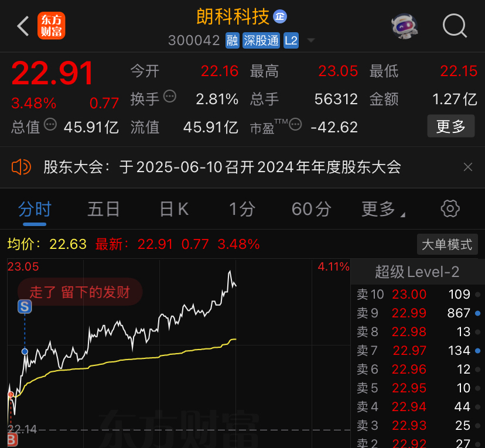Tap the 总手 56312 value

coord(336,99)
